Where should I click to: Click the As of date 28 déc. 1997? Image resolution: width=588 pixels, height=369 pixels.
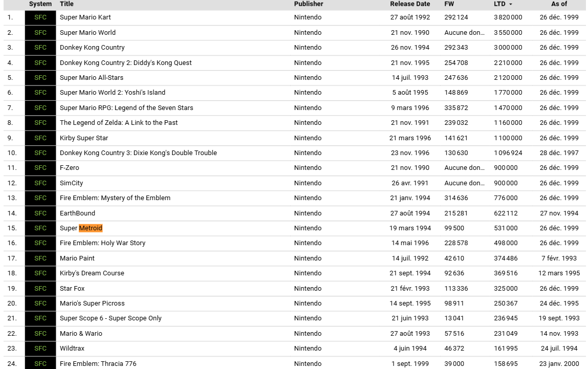click(559, 153)
